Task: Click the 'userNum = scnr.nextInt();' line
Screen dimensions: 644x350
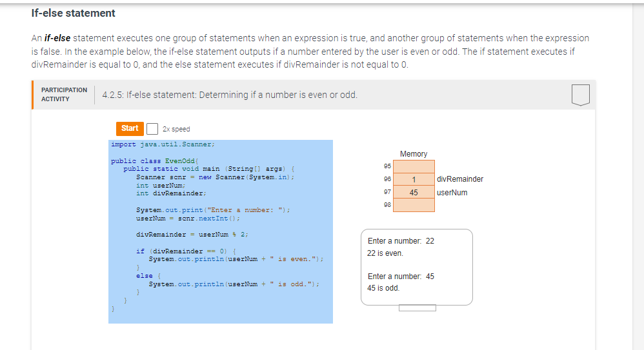Action: pyautogui.click(x=188, y=219)
